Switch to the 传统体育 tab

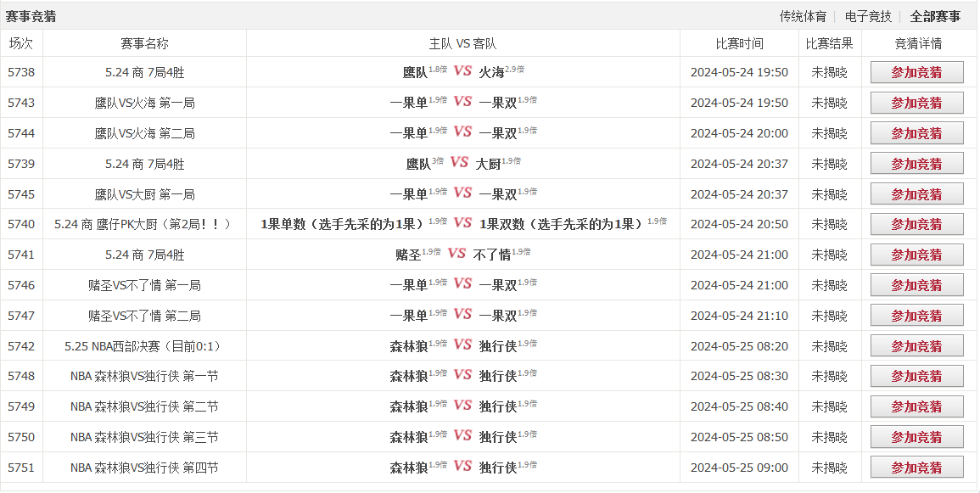(803, 16)
